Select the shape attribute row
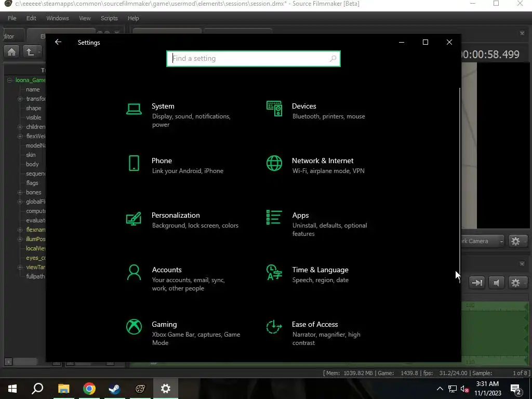Viewport: 532px width, 399px height. pos(34,108)
